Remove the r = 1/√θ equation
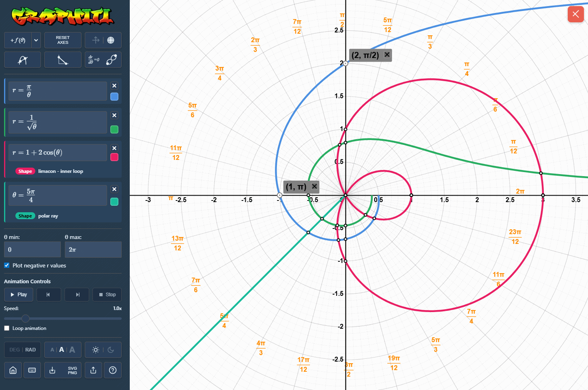The height and width of the screenshot is (390, 588). 114,115
